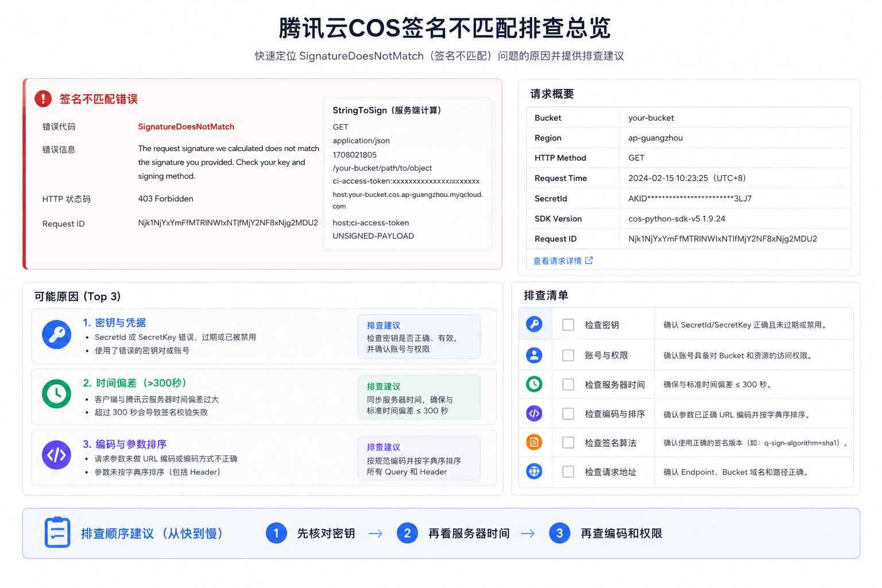Tick the 账号与权限 checkbox
This screenshot has width=882, height=588.
(x=568, y=355)
